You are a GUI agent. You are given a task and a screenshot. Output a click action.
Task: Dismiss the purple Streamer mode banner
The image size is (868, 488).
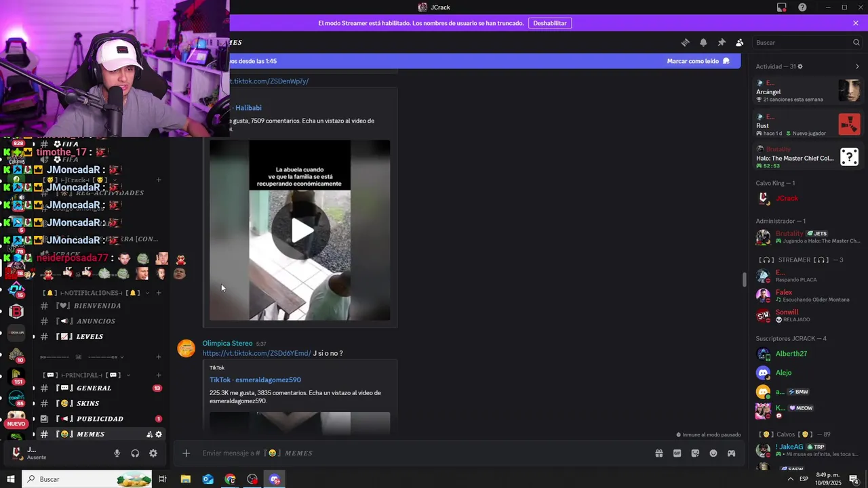tap(856, 23)
